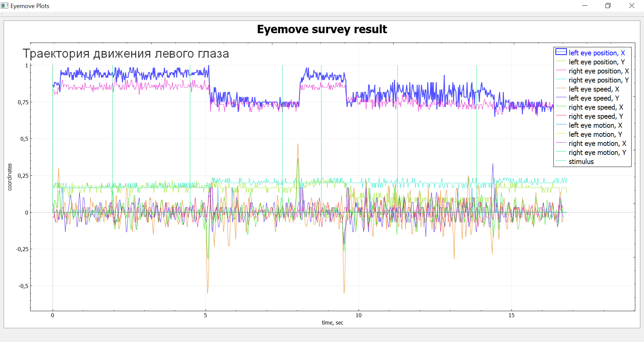Select 'left eye speed, Y' in legend
This screenshot has height=342, width=644.
point(594,98)
